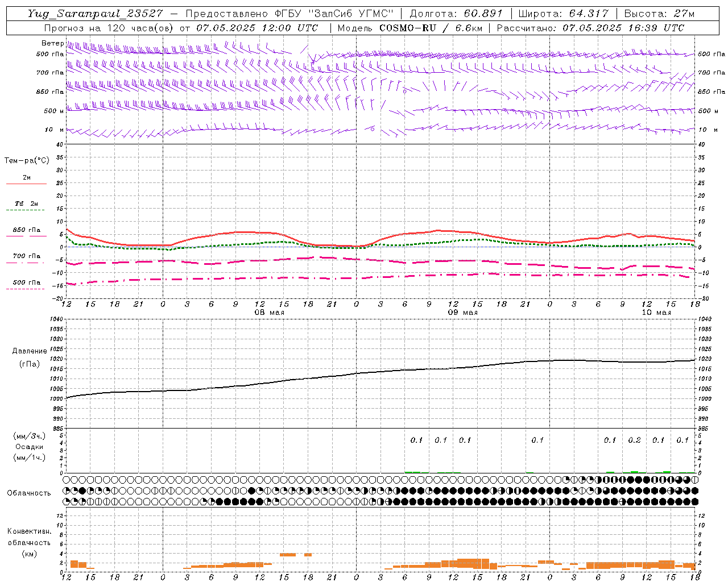The image size is (728, 582).
Task: Click the Широта: 64.317 value
Action: pyautogui.click(x=564, y=14)
